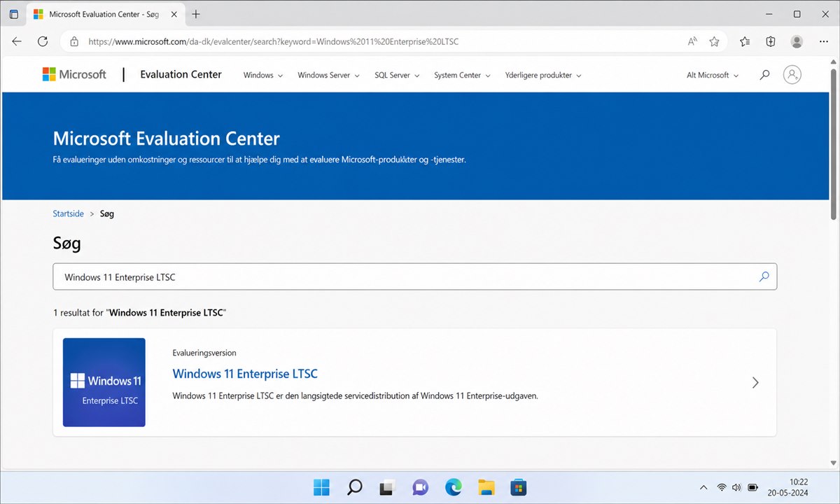Open the Windows Start menu
The height and width of the screenshot is (504, 840).
coord(321,487)
